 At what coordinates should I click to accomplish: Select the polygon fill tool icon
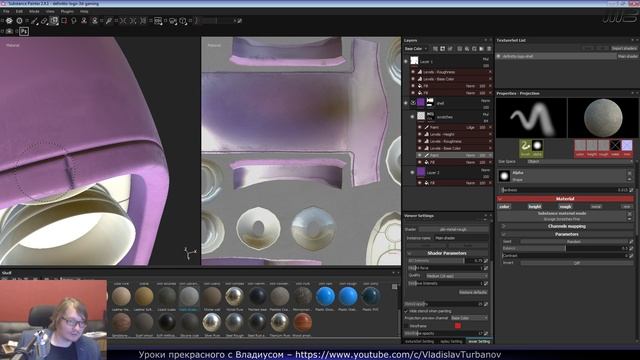click(x=64, y=21)
